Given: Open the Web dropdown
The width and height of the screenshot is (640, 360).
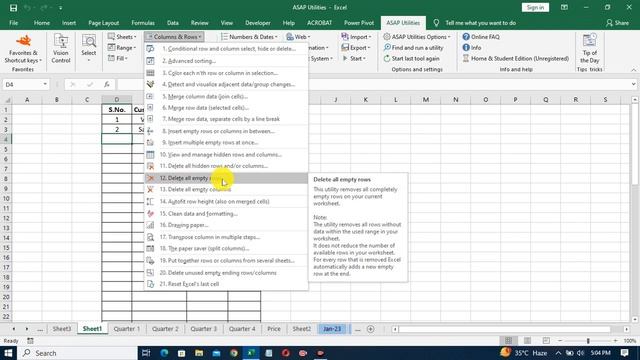Looking at the screenshot, I should [298, 37].
